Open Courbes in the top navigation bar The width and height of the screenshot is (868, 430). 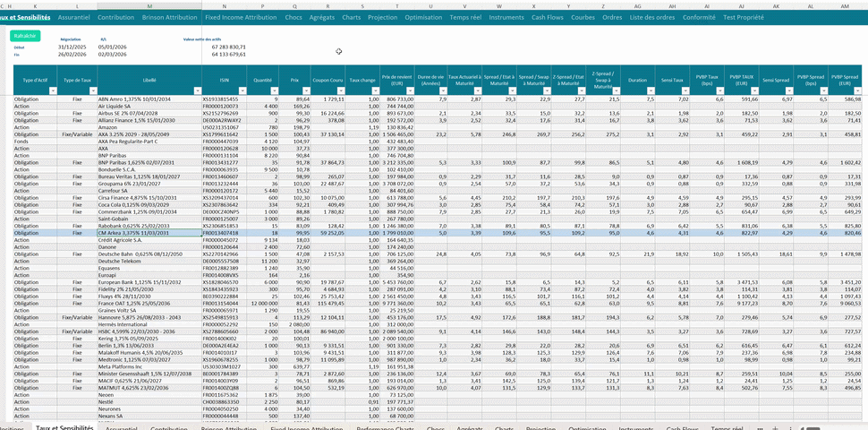click(583, 17)
